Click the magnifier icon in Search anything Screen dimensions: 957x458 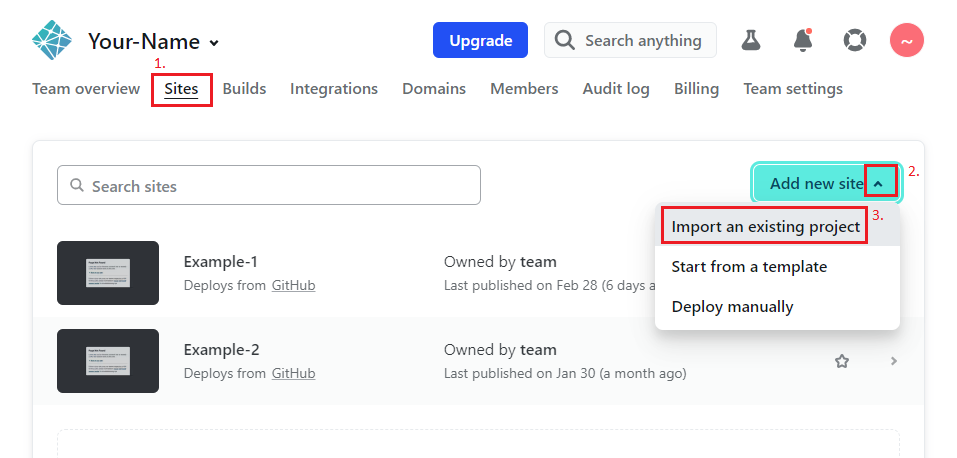pos(565,40)
